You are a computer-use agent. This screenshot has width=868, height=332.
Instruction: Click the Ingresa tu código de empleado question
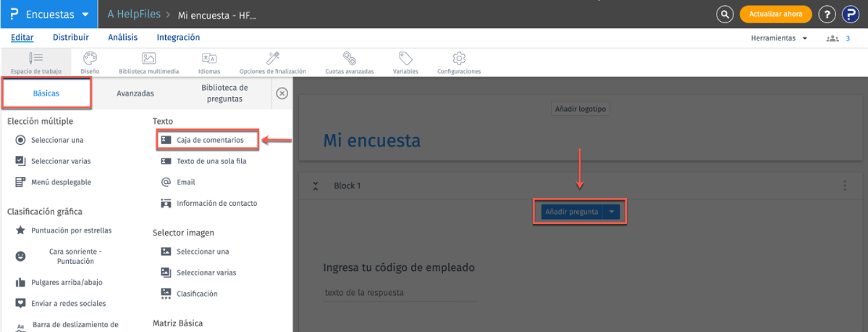coord(399,268)
